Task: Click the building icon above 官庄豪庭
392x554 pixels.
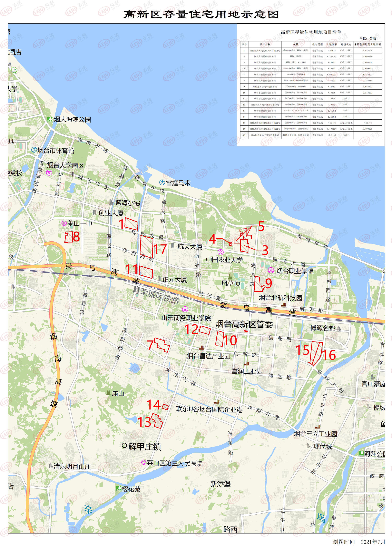Action: [372, 376]
